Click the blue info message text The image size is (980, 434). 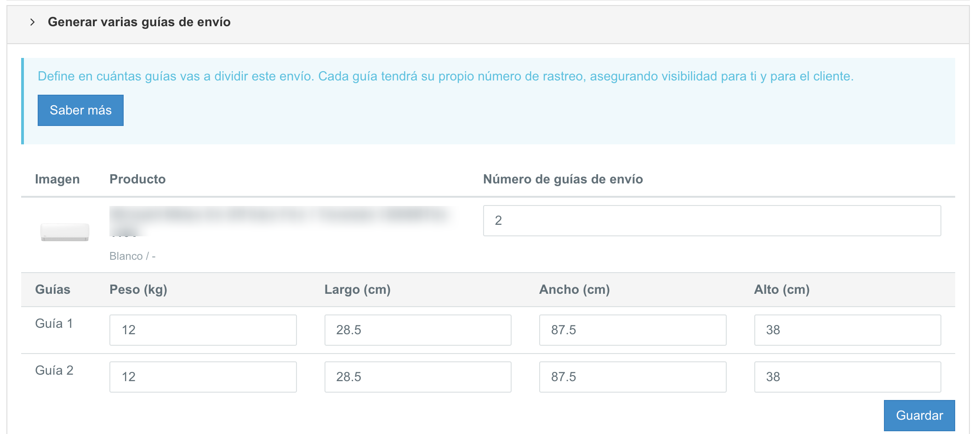coord(445,76)
